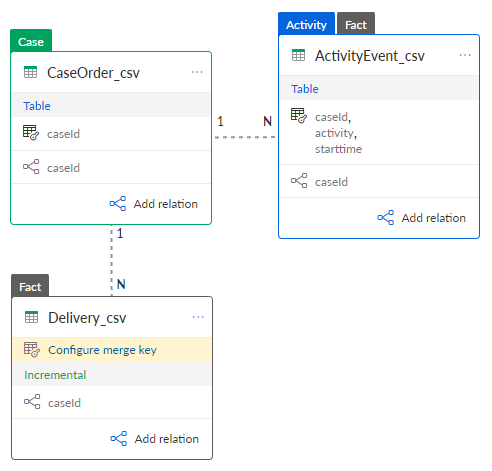Add relation to Delivery_csv table
Screen dimensions: 492x471
point(155,439)
